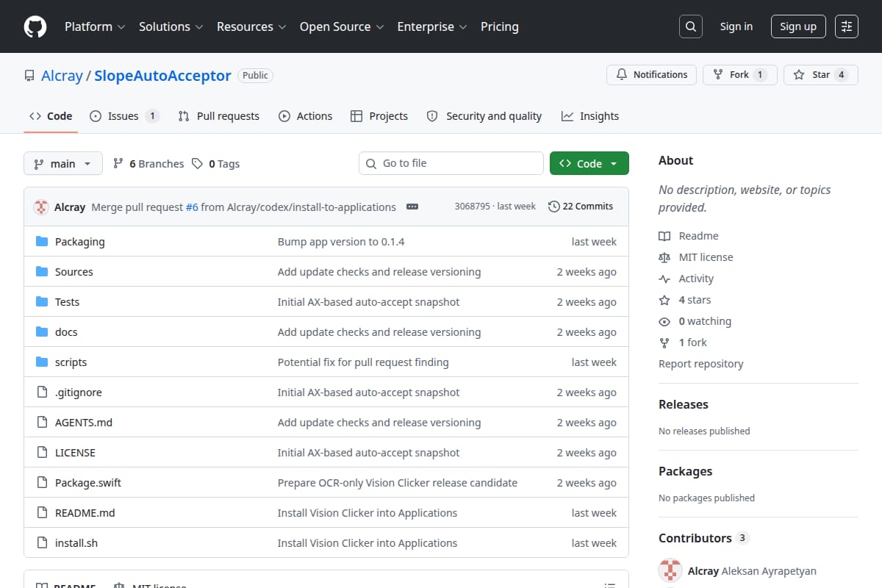Switch to the Pull requests tab
The height and width of the screenshot is (588, 882).
pyautogui.click(x=219, y=116)
